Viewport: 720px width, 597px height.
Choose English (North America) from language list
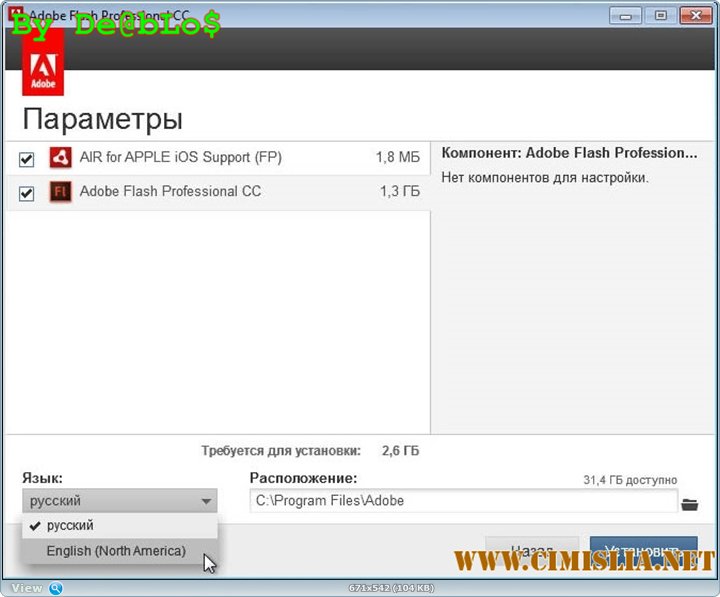pyautogui.click(x=116, y=551)
